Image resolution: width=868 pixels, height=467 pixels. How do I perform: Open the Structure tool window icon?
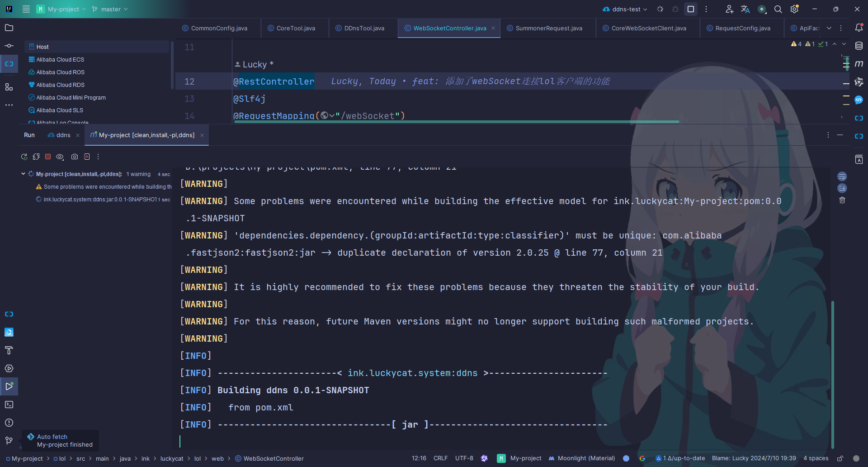tap(9, 87)
